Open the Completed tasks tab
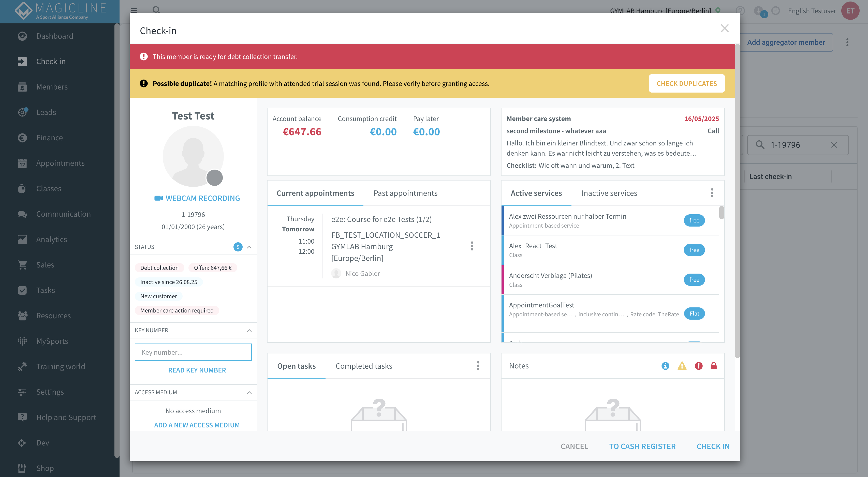This screenshot has width=868, height=477. coord(364,366)
